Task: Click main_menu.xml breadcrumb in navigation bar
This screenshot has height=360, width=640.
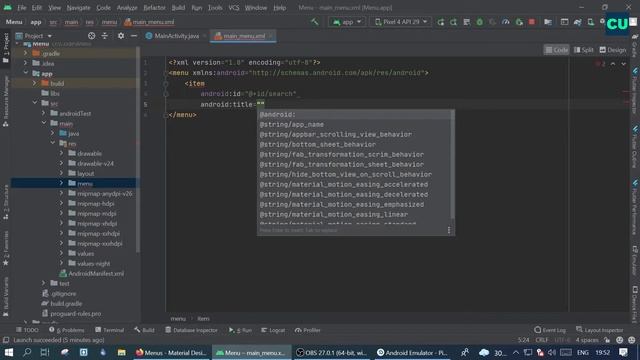Action: 149,22
